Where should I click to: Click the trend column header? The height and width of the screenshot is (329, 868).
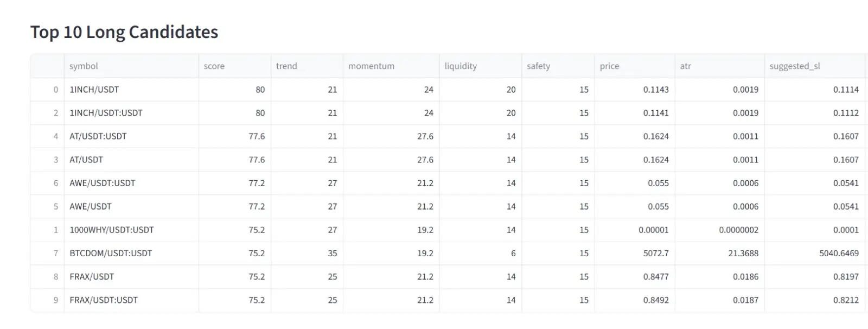pos(307,66)
